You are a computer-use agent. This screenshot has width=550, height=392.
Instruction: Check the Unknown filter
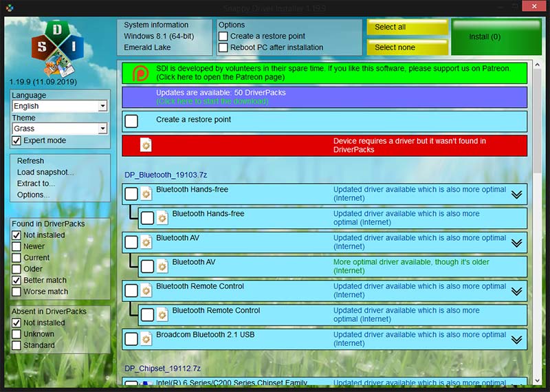tap(16, 334)
